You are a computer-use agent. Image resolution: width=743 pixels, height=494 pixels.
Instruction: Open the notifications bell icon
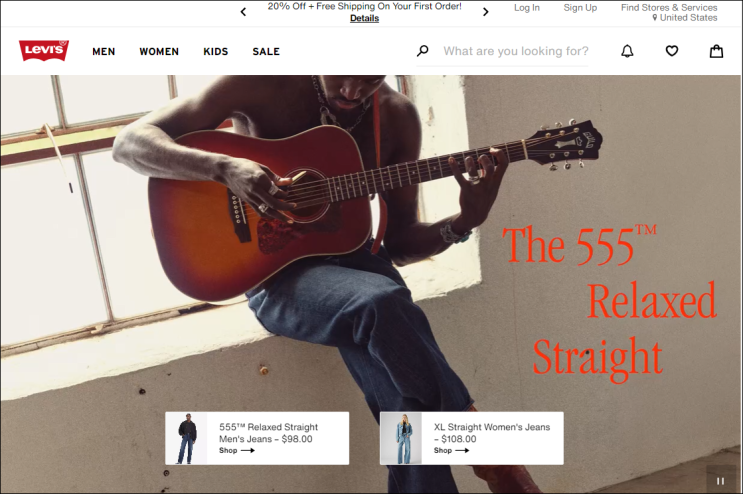627,51
